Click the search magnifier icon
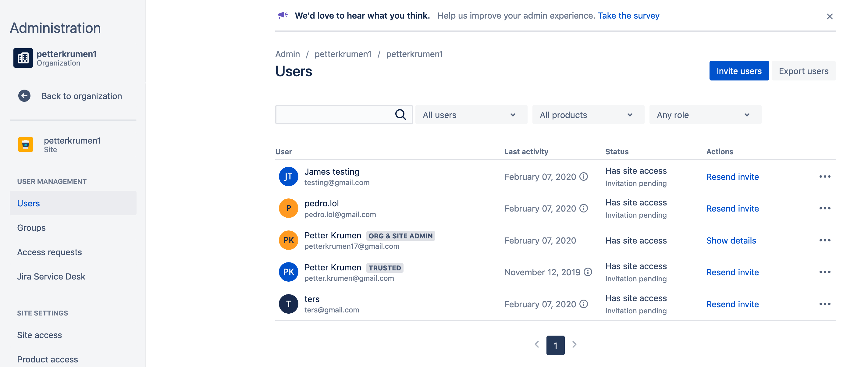This screenshot has width=868, height=367. pyautogui.click(x=400, y=114)
